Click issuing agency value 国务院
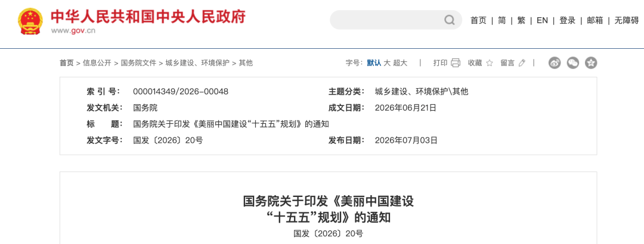This screenshot has height=244, width=644. (145, 108)
